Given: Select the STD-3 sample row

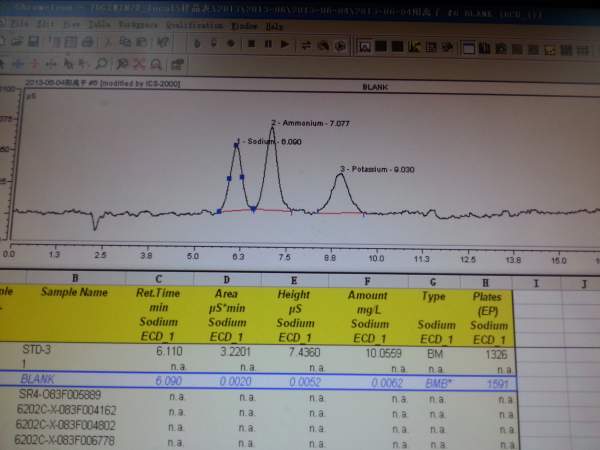Looking at the screenshot, I should tap(37, 349).
